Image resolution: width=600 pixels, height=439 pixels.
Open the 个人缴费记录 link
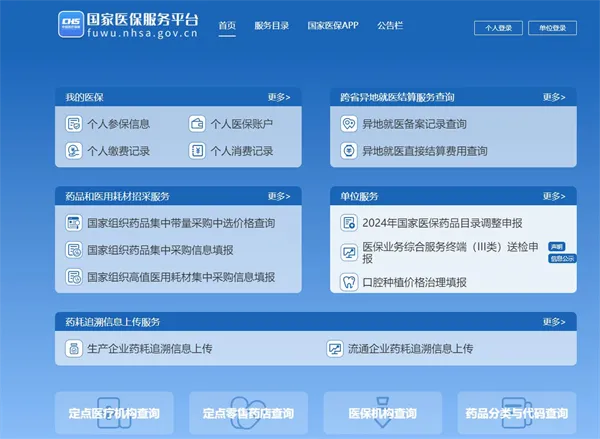pos(119,151)
